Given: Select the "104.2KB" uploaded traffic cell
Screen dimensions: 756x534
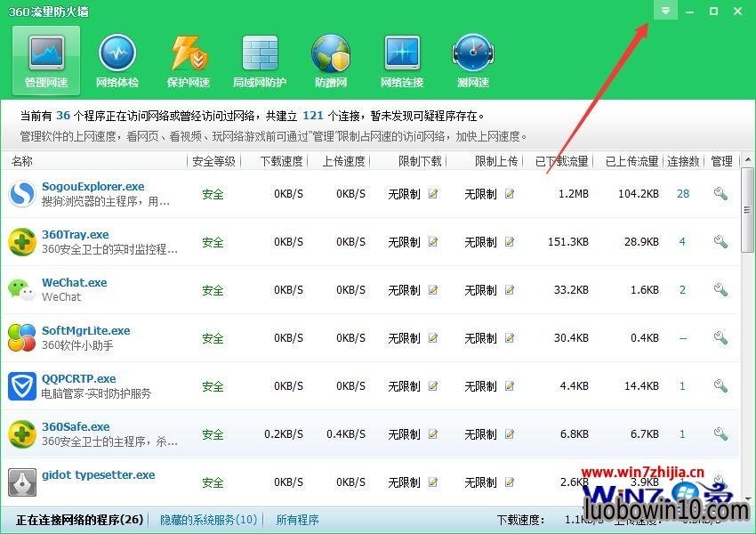Looking at the screenshot, I should tap(639, 194).
